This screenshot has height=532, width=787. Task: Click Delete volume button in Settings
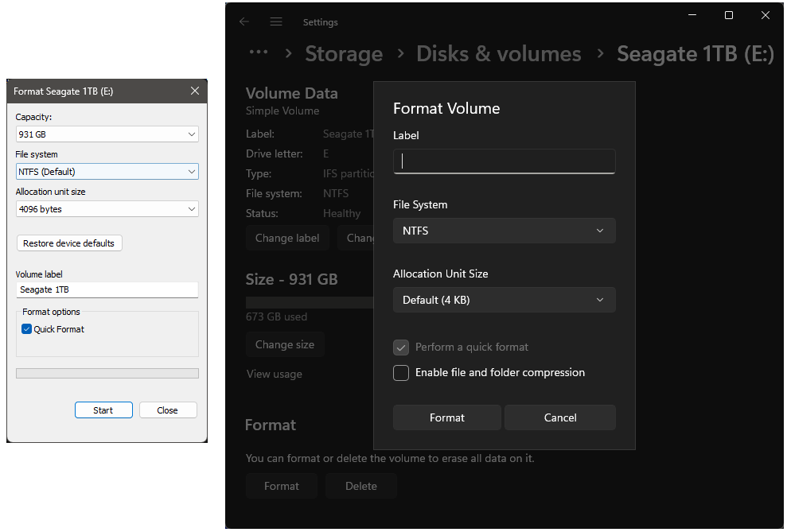(361, 486)
